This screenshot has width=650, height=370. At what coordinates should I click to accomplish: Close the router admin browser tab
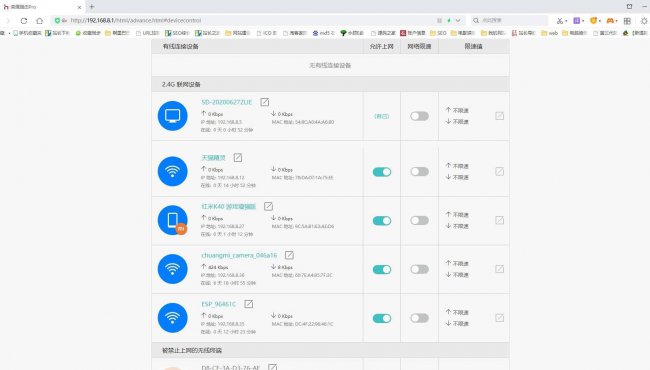(79, 7)
